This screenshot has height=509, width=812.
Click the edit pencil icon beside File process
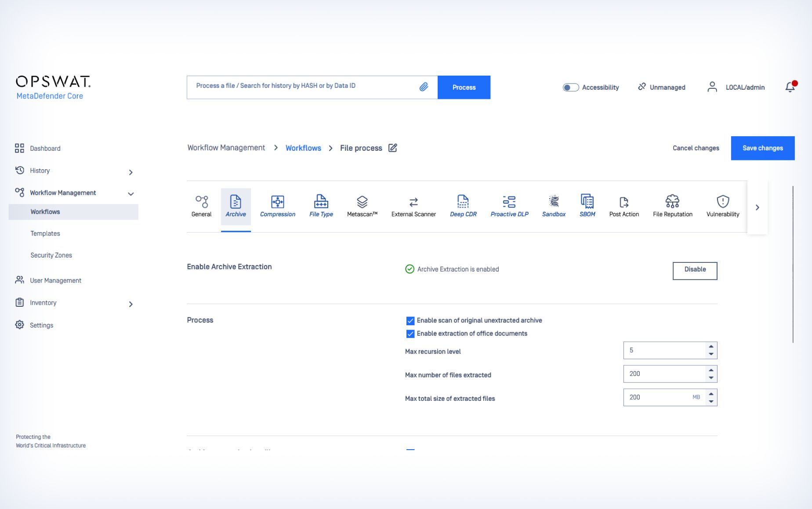point(393,148)
